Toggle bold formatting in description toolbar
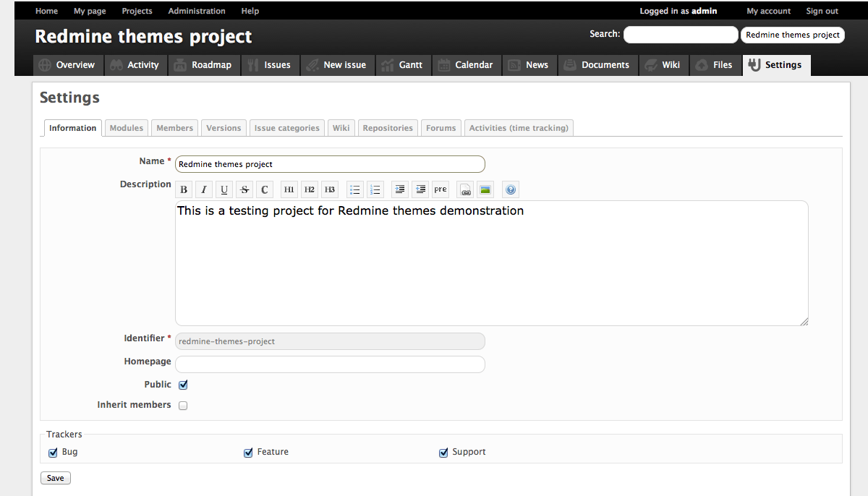Image resolution: width=868 pixels, height=496 pixels. click(x=184, y=189)
